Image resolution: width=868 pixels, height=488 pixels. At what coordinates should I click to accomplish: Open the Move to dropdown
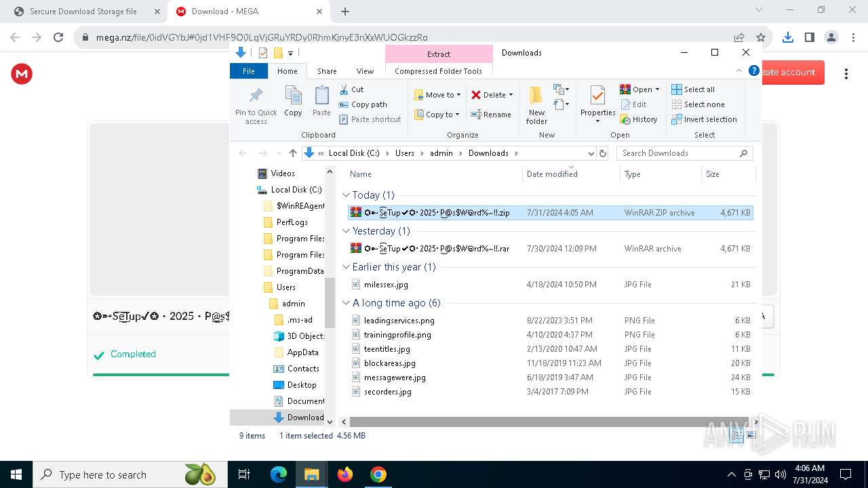click(437, 95)
